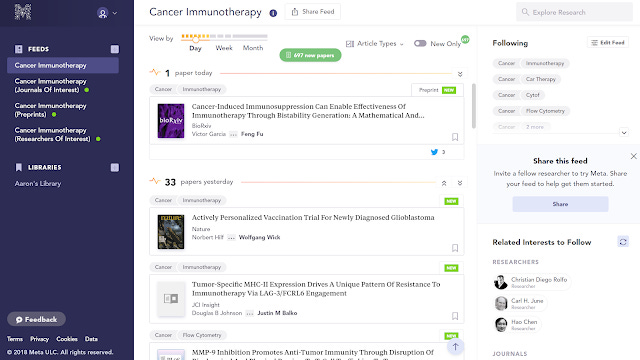Click the Explore Research search field
The image size is (640, 360).
[575, 12]
